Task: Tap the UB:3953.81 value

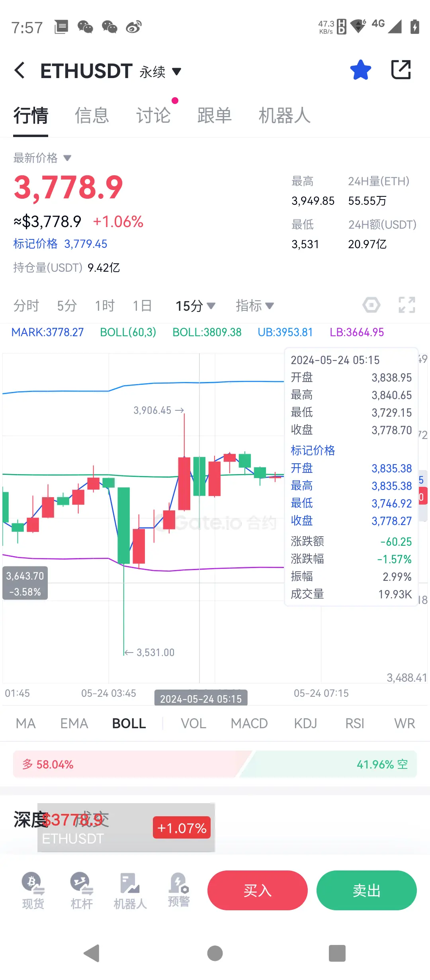Action: (285, 332)
